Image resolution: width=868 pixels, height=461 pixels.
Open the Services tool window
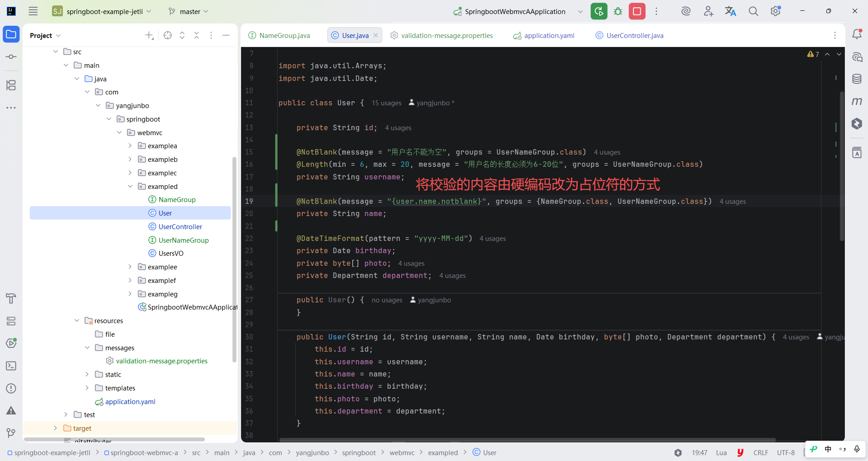pos(11,321)
